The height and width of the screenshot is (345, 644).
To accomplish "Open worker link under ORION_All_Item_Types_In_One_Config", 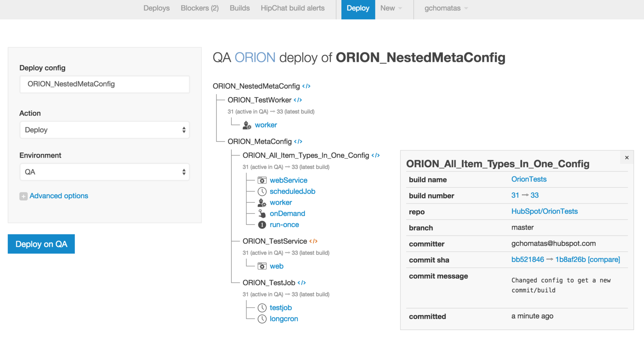I will (x=281, y=203).
